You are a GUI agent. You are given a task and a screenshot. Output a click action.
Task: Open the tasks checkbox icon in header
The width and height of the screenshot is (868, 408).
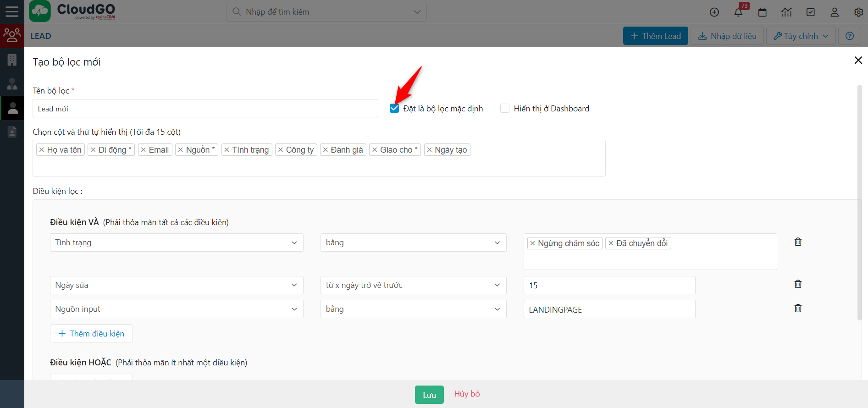coord(811,12)
